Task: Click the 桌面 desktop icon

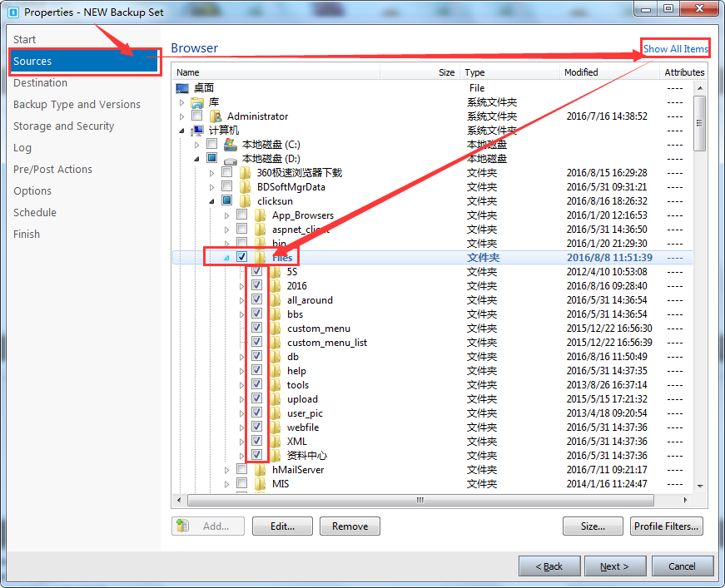Action: click(x=182, y=88)
